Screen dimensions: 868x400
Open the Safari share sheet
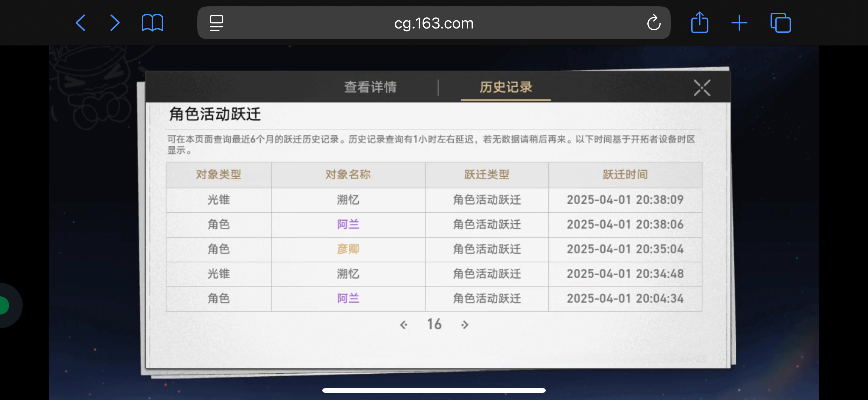click(699, 23)
